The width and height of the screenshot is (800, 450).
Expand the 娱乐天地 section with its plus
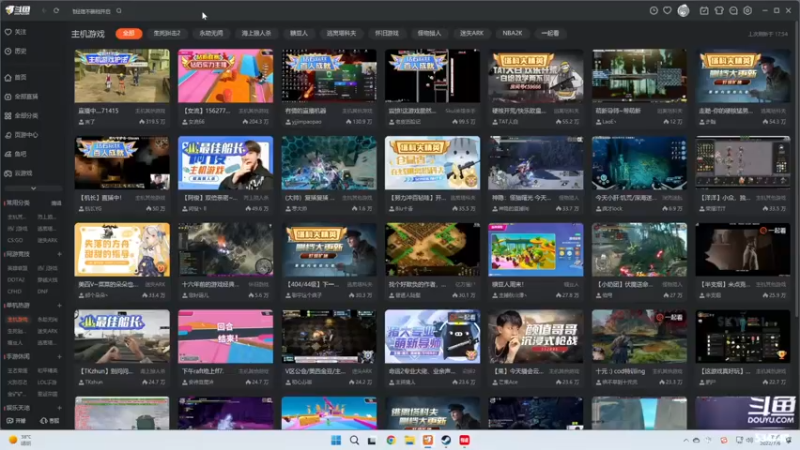tap(59, 408)
